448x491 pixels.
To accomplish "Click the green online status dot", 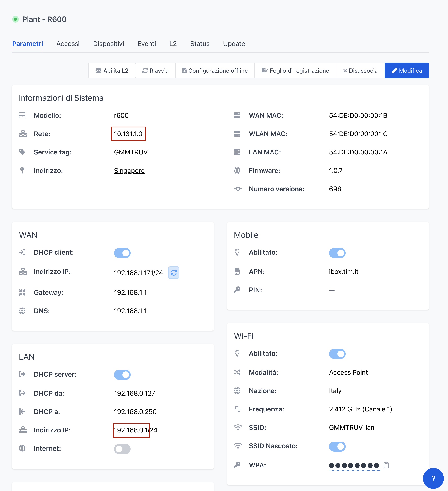I will [x=15, y=19].
